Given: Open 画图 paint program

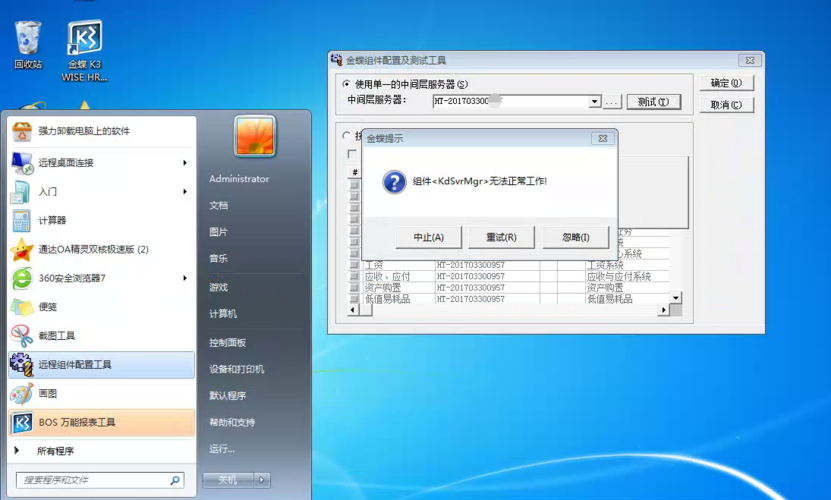Looking at the screenshot, I should pos(102,393).
